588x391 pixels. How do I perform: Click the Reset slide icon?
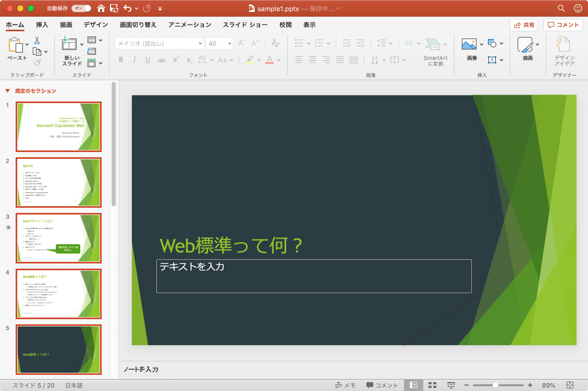pos(92,52)
